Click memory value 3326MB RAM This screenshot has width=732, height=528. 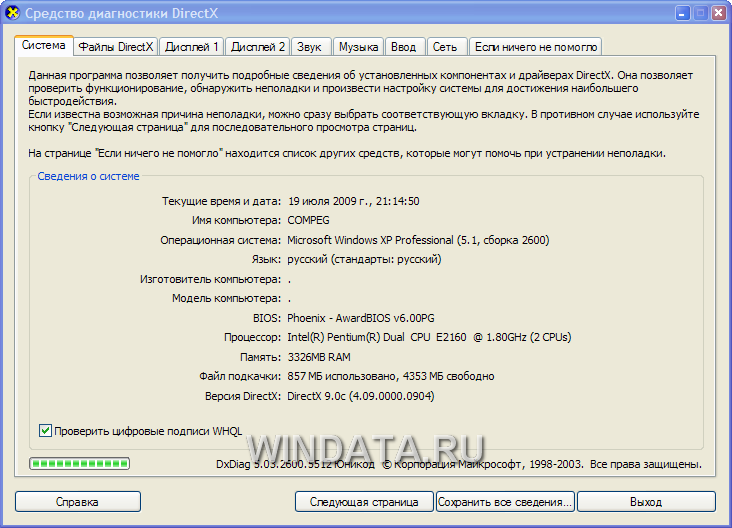[319, 358]
